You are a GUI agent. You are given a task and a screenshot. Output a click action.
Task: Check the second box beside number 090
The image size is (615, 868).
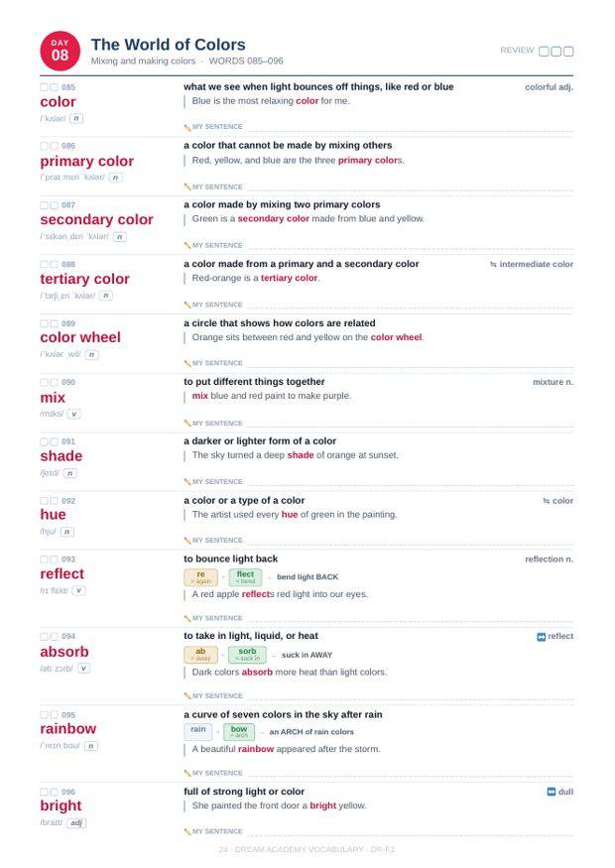pyautogui.click(x=54, y=383)
